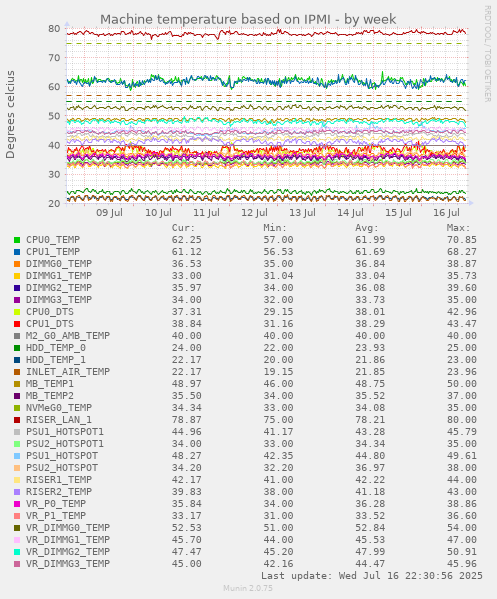Select the DIMMG2_TEMP legend label
This screenshot has width=497, height=599.
click(59, 288)
